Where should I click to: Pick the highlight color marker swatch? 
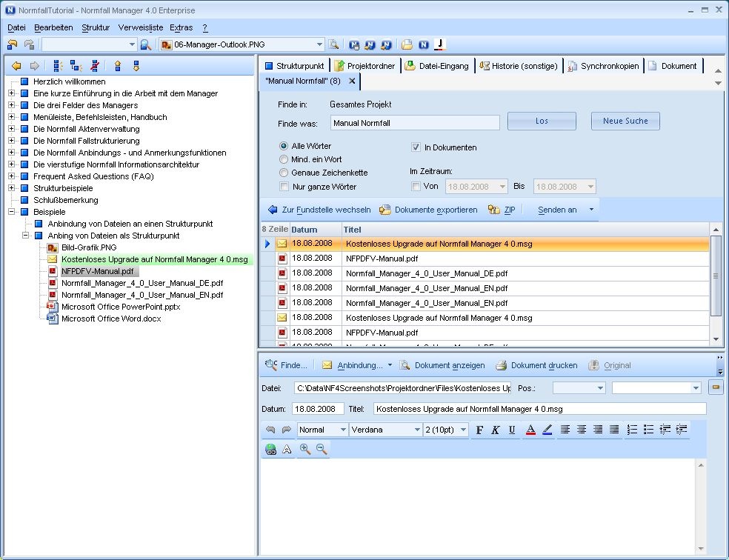(547, 430)
